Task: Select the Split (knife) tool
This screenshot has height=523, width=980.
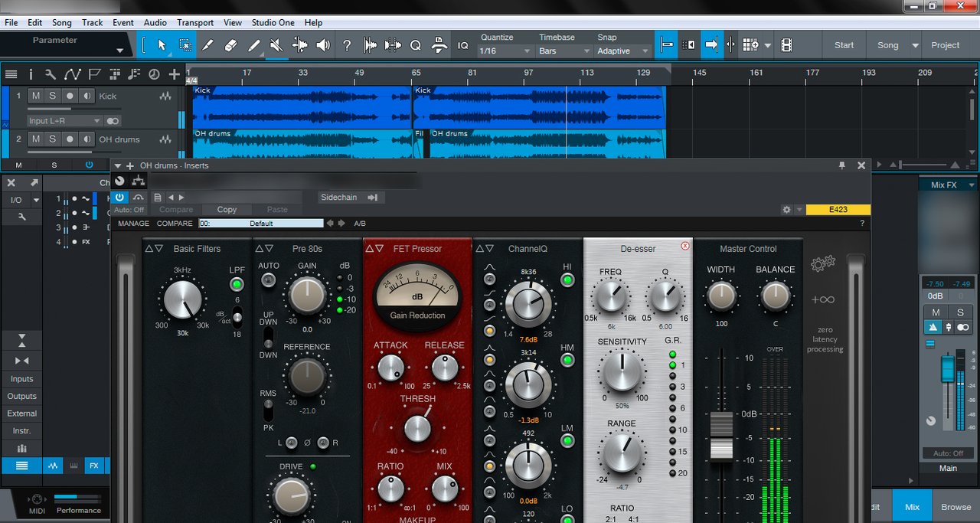Action: tap(208, 45)
